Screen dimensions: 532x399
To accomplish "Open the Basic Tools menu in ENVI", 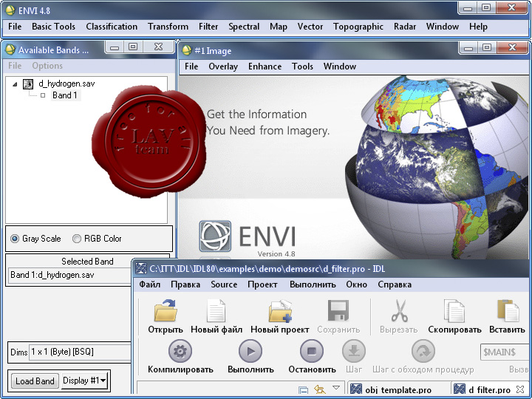I will point(54,27).
